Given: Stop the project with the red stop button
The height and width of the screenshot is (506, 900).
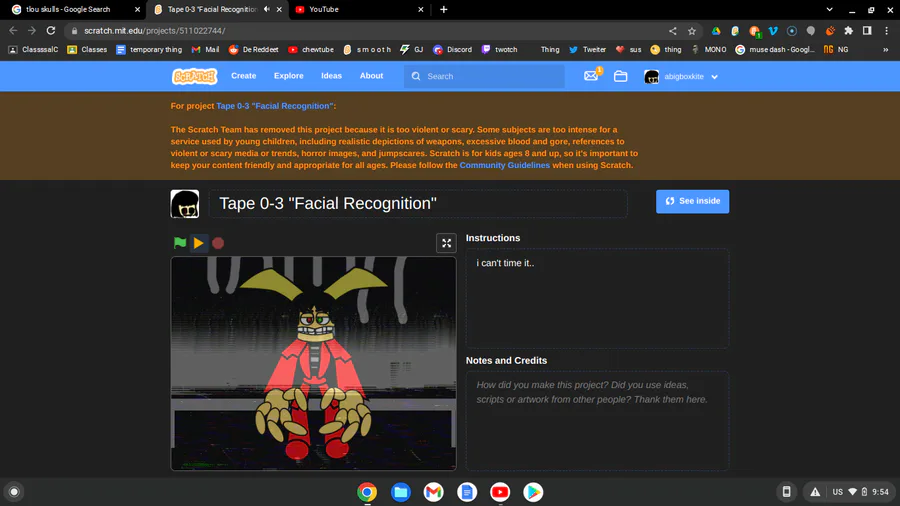Looking at the screenshot, I should tap(218, 243).
